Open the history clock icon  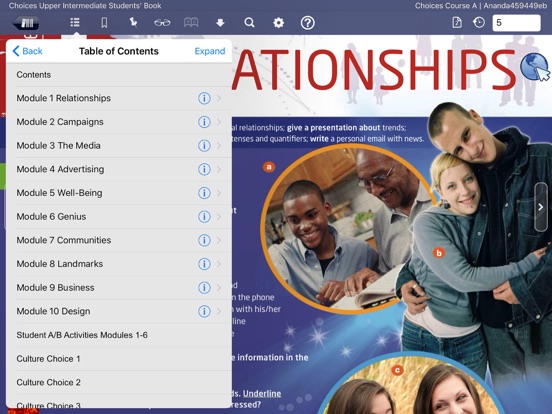479,23
